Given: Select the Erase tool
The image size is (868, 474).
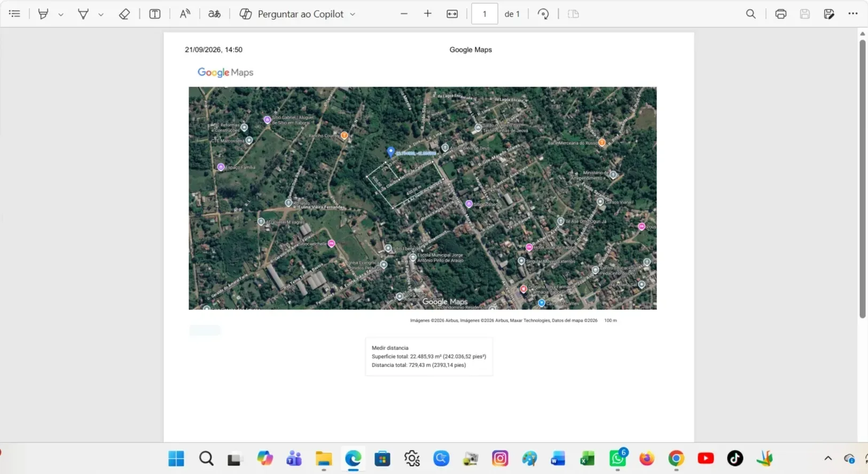Looking at the screenshot, I should (x=124, y=14).
